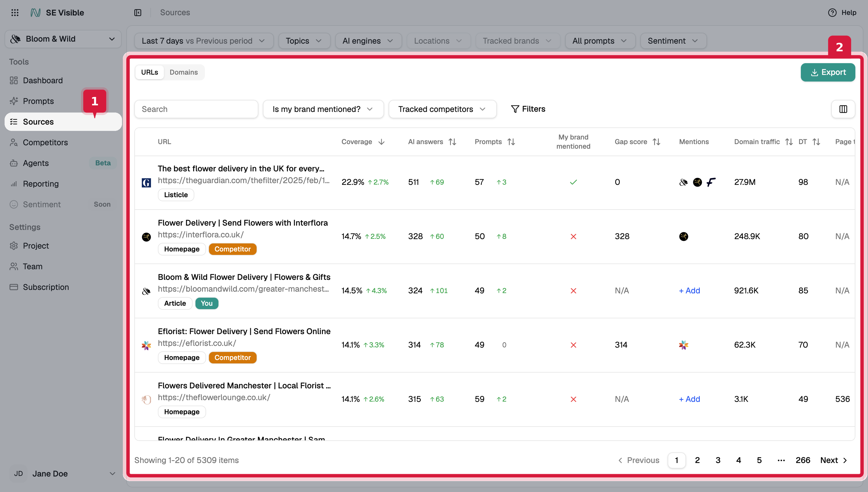
Task: Click the Listicle tag on Guardian row
Action: click(176, 195)
